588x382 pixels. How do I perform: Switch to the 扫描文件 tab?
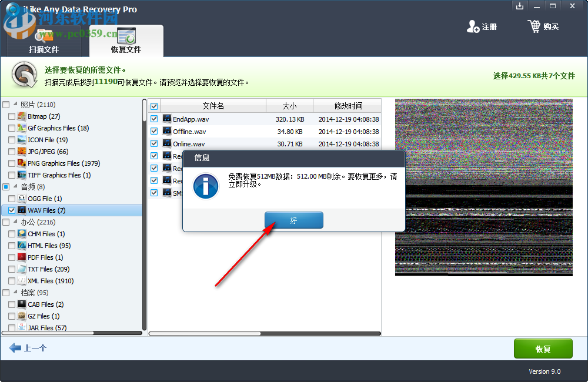[x=44, y=49]
